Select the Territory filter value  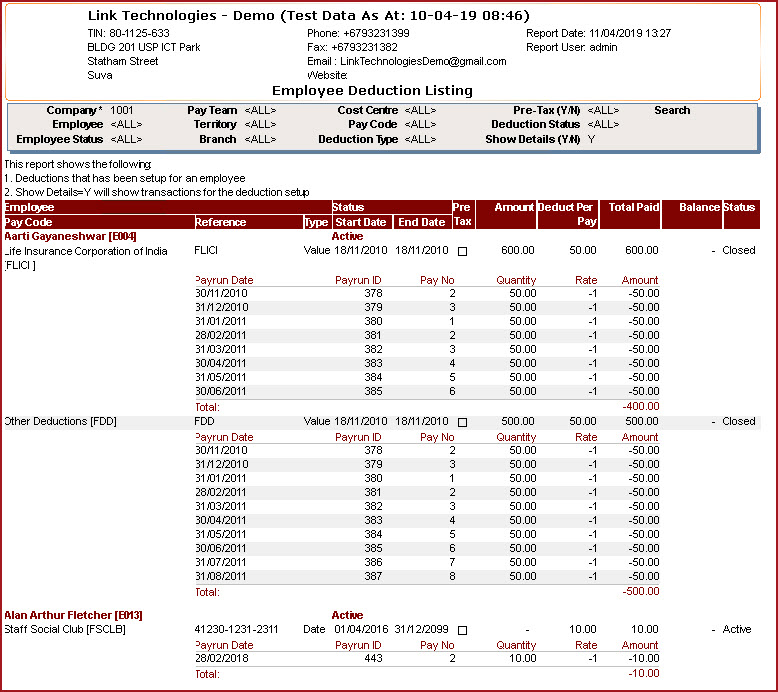pyautogui.click(x=260, y=125)
